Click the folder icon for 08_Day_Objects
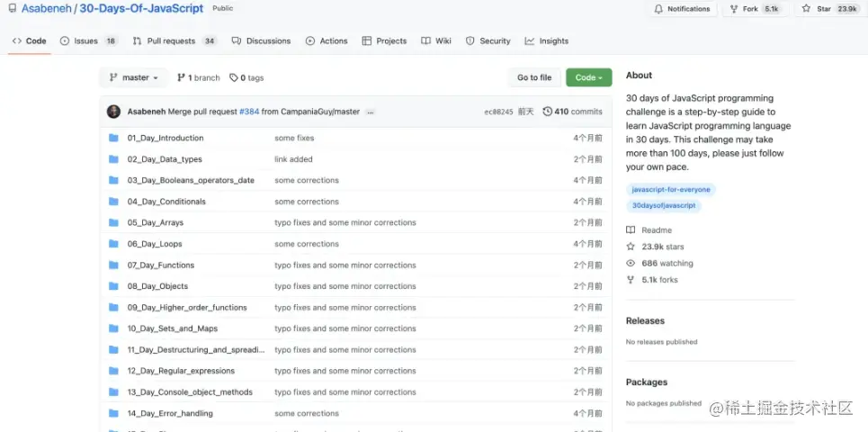 (113, 286)
